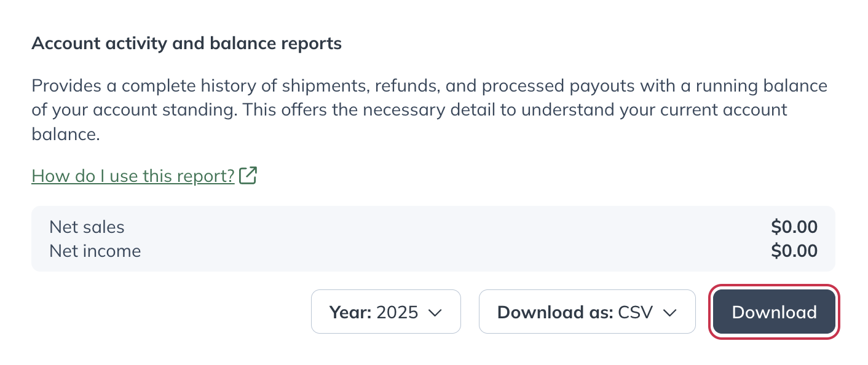The image size is (868, 365).
Task: Open the 'How do I use this report?' link
Action: click(x=133, y=175)
